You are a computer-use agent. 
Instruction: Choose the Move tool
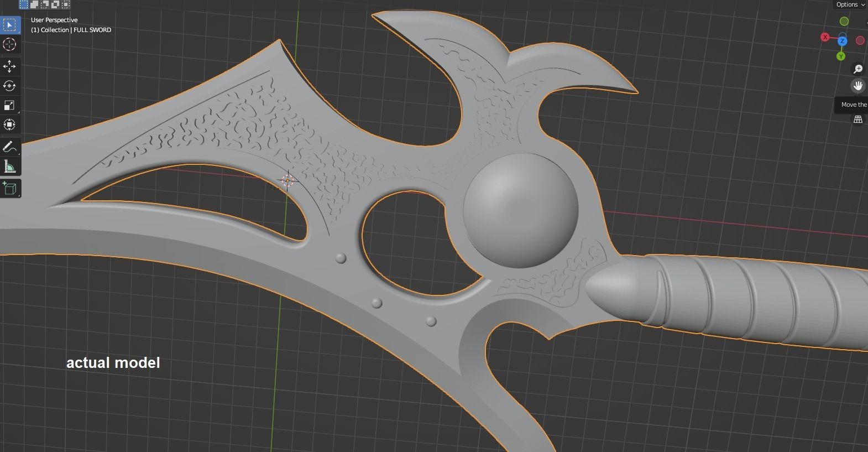coord(9,66)
